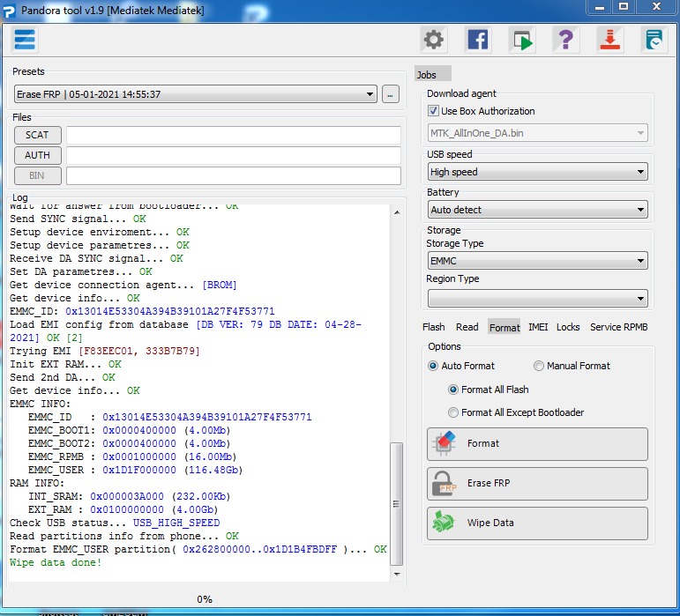Click the Pandora logo in title bar
This screenshot has width=680, height=616.
pyautogui.click(x=9, y=11)
